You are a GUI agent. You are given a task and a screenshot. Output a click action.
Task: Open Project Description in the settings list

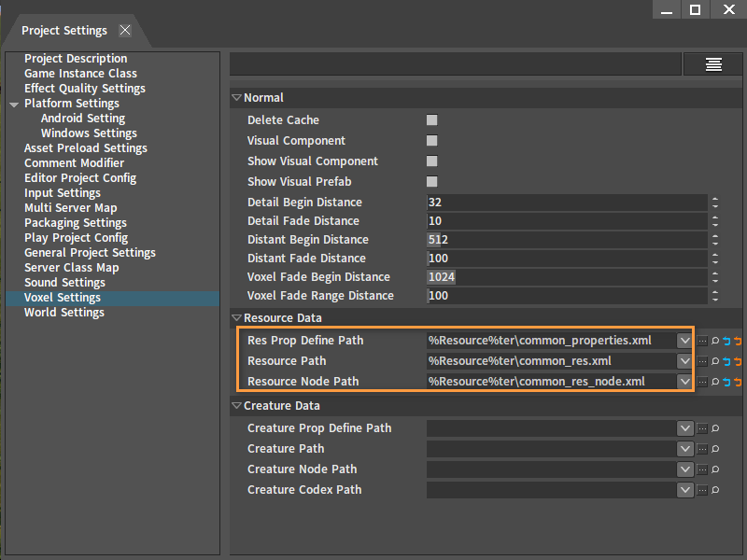coord(76,59)
